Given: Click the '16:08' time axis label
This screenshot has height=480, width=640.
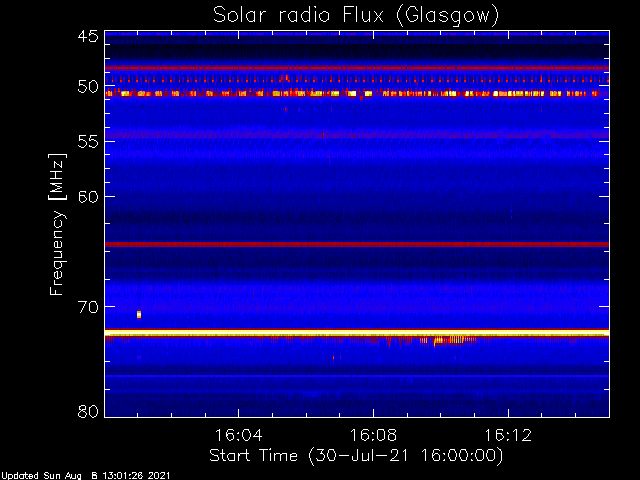Looking at the screenshot, I should [x=373, y=435].
